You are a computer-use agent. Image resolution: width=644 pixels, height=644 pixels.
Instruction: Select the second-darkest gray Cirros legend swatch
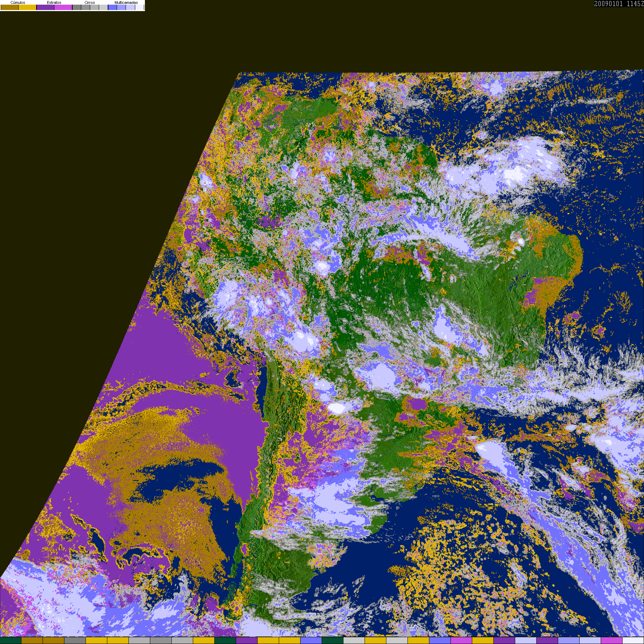(86, 8)
